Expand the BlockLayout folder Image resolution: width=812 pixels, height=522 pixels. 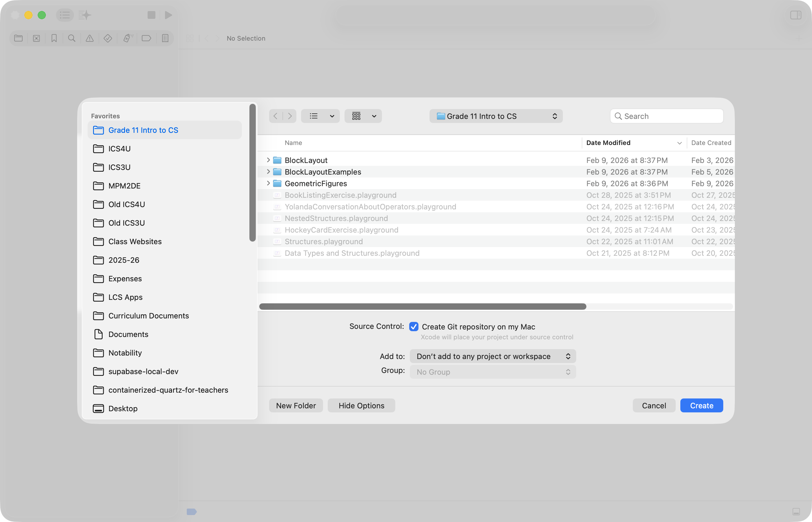coord(268,160)
